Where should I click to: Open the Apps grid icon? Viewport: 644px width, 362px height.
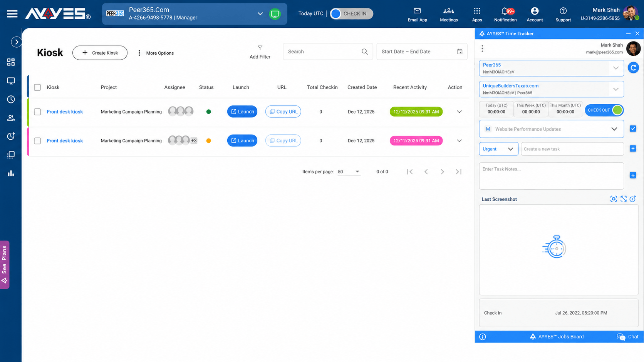coord(477,11)
